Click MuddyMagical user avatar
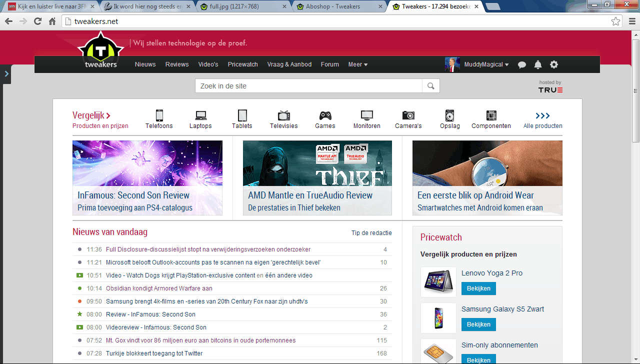 click(x=452, y=64)
